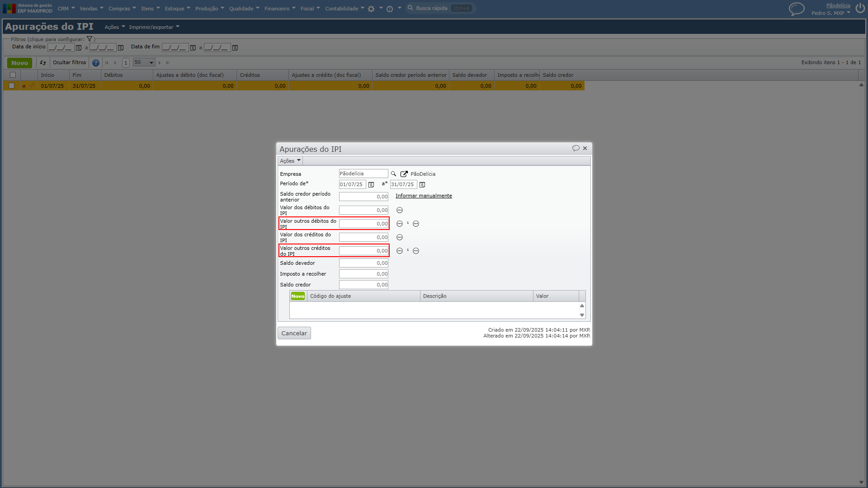Open the Financeiro menu
The width and height of the screenshot is (868, 488).
coord(280,9)
